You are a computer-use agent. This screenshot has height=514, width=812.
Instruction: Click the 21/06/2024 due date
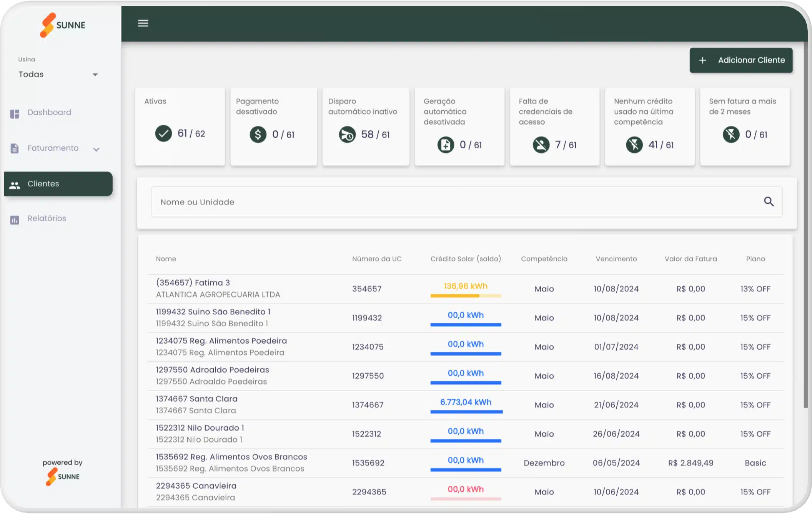click(616, 405)
